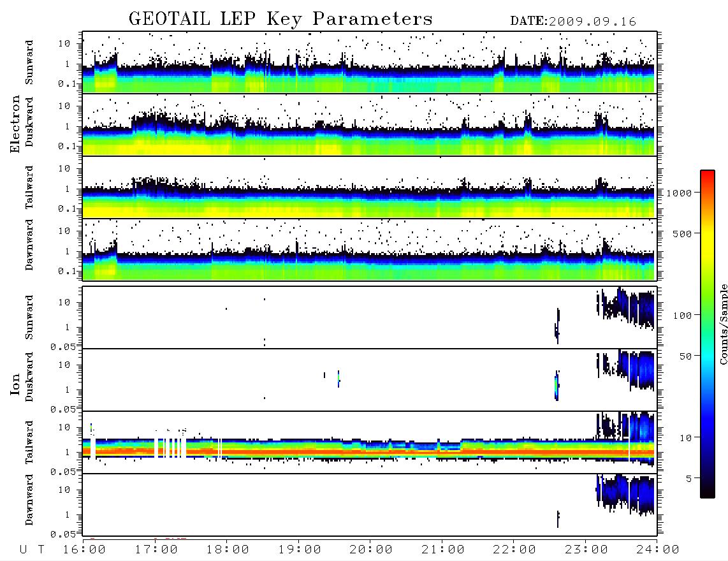The image size is (728, 561).
Task: Click the "20:00" time tick label
Action: pos(371,550)
